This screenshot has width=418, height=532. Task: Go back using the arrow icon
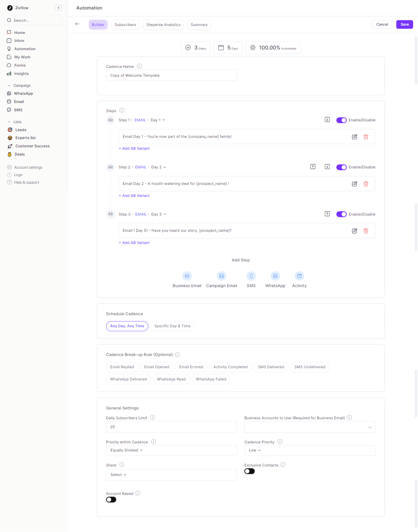[78, 24]
